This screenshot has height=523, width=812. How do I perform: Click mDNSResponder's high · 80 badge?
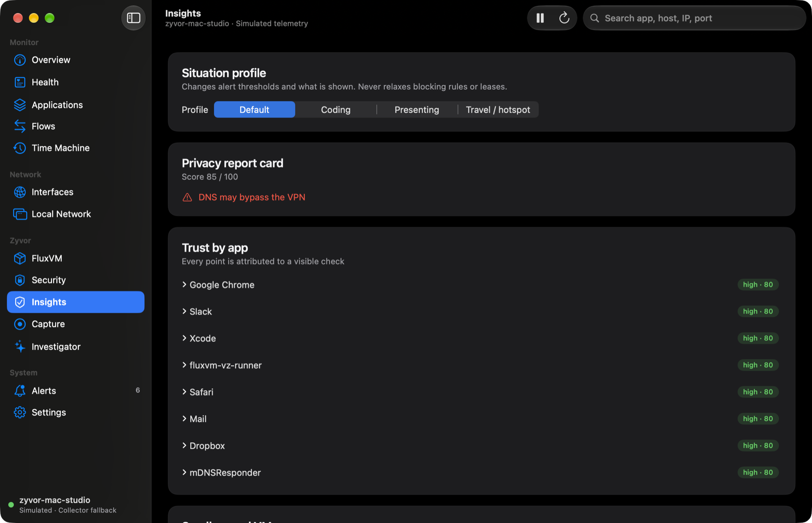[x=758, y=472]
